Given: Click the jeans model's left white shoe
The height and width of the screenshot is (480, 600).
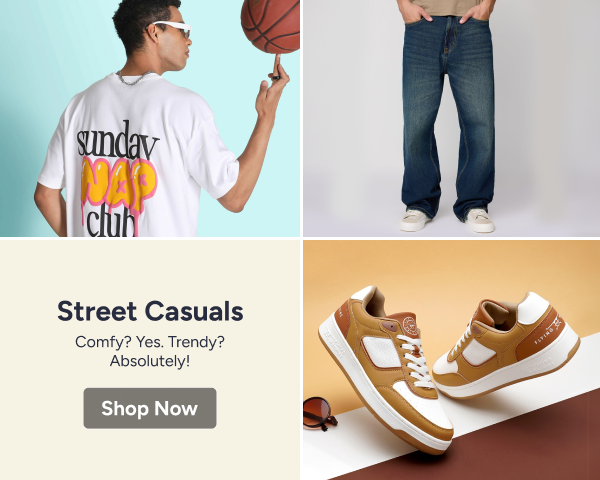Looking at the screenshot, I should click(415, 221).
